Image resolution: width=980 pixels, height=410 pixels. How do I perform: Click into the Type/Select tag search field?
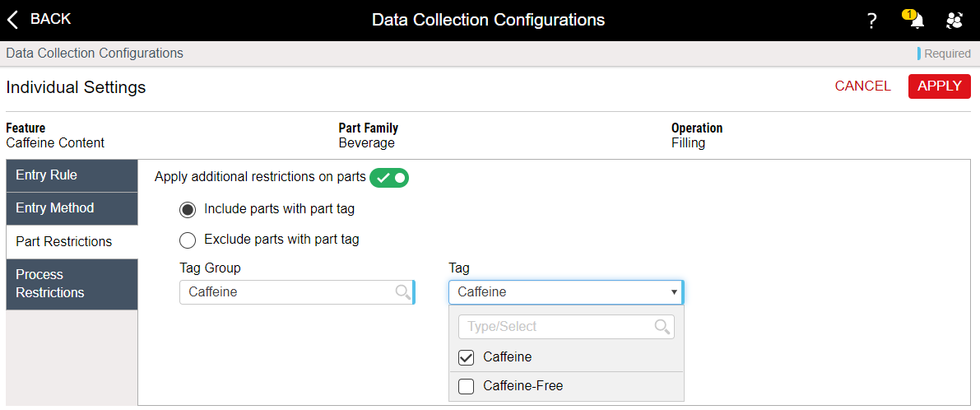[x=566, y=326]
